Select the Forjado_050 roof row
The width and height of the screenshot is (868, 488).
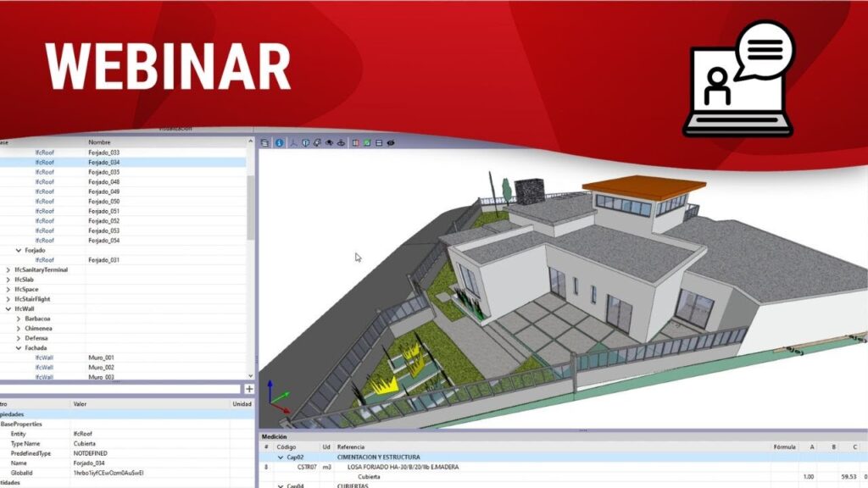[x=103, y=202]
